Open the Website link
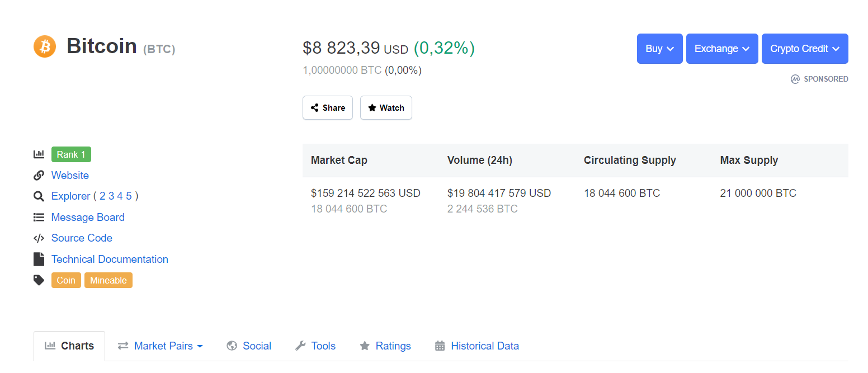This screenshot has width=868, height=373. (x=70, y=176)
